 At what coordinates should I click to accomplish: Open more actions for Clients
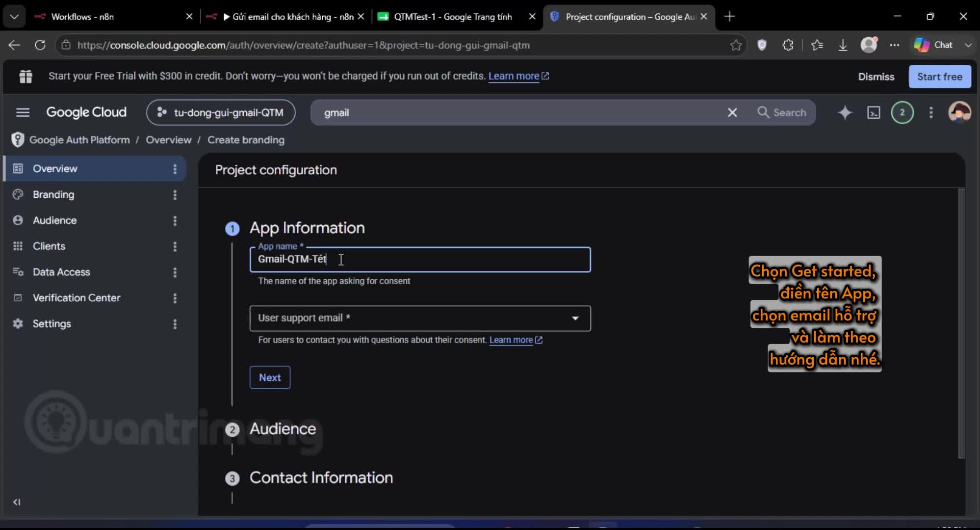pyautogui.click(x=175, y=246)
